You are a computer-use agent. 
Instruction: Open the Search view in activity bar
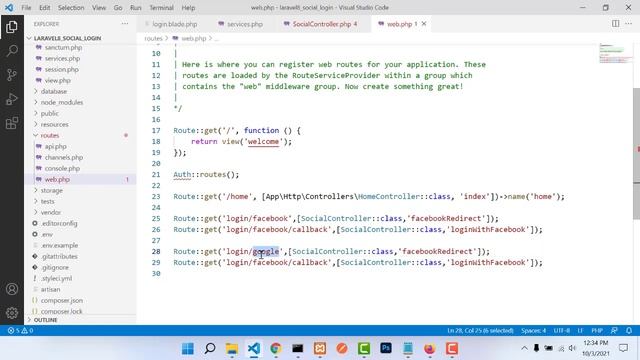click(12, 51)
